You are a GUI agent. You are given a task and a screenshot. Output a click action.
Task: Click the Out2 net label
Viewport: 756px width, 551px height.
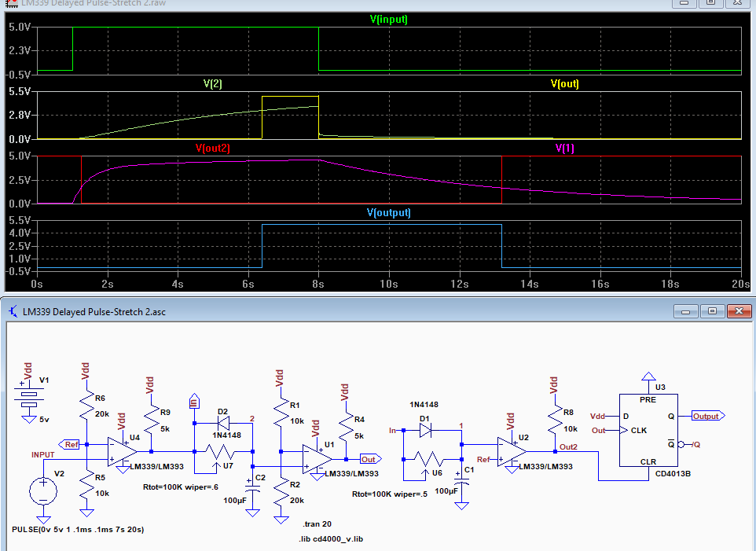coord(568,447)
